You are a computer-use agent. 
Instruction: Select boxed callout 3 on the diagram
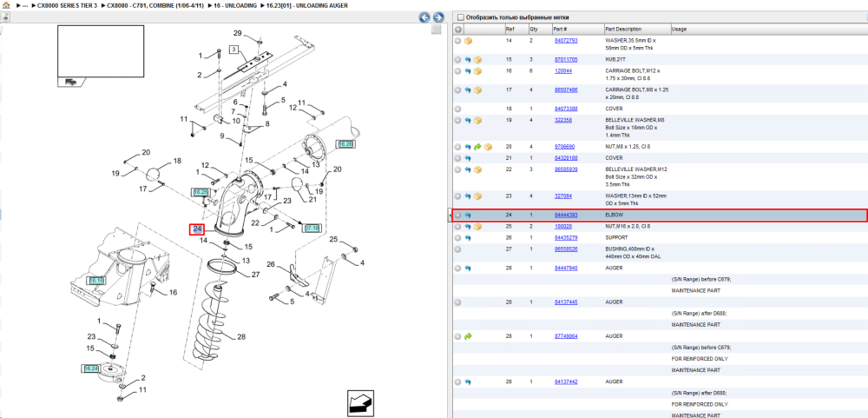click(234, 50)
